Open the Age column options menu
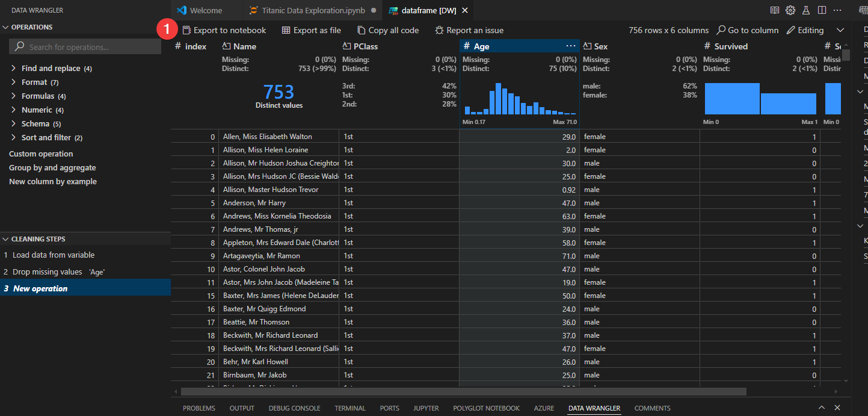 tap(570, 46)
